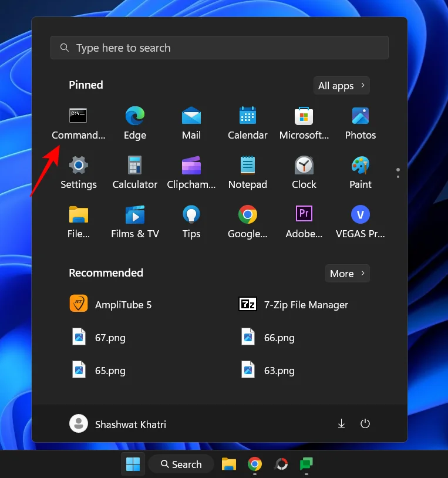Open recent file 65.png
This screenshot has height=478, width=448.
click(x=98, y=370)
